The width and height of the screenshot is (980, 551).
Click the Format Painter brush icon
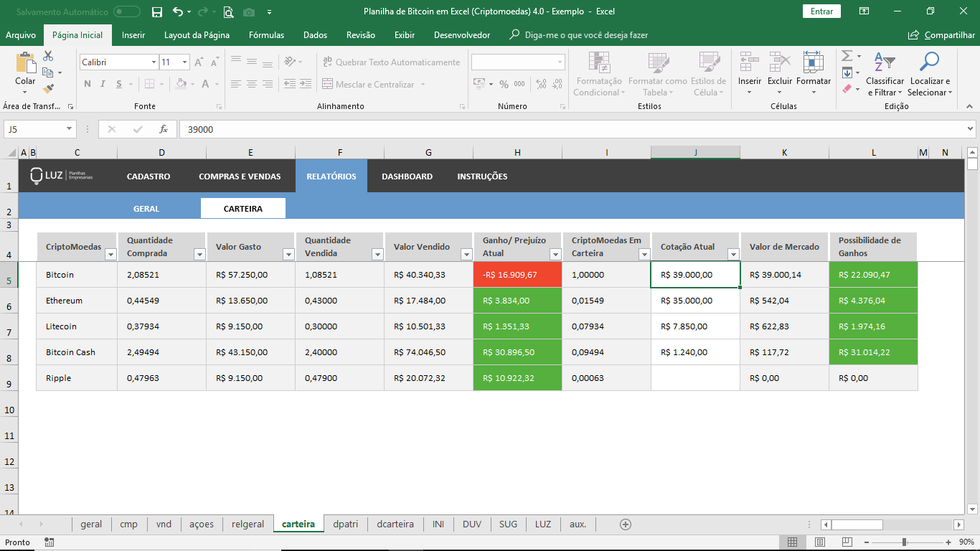point(48,89)
